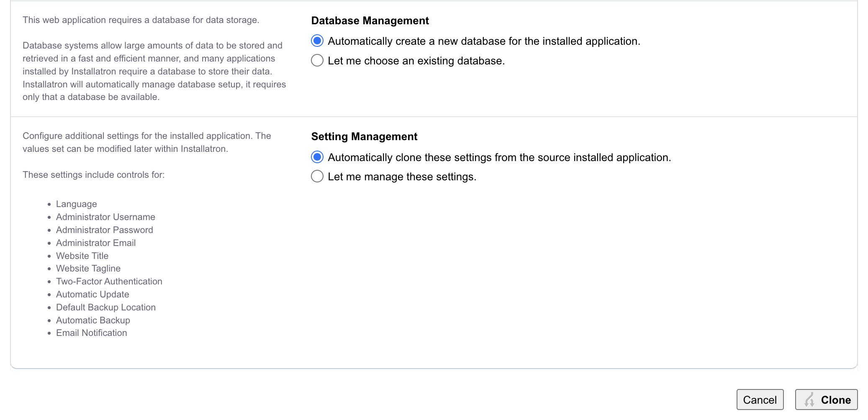The height and width of the screenshot is (420, 868).
Task: Select "Let me manage these settings"
Action: pyautogui.click(x=317, y=177)
